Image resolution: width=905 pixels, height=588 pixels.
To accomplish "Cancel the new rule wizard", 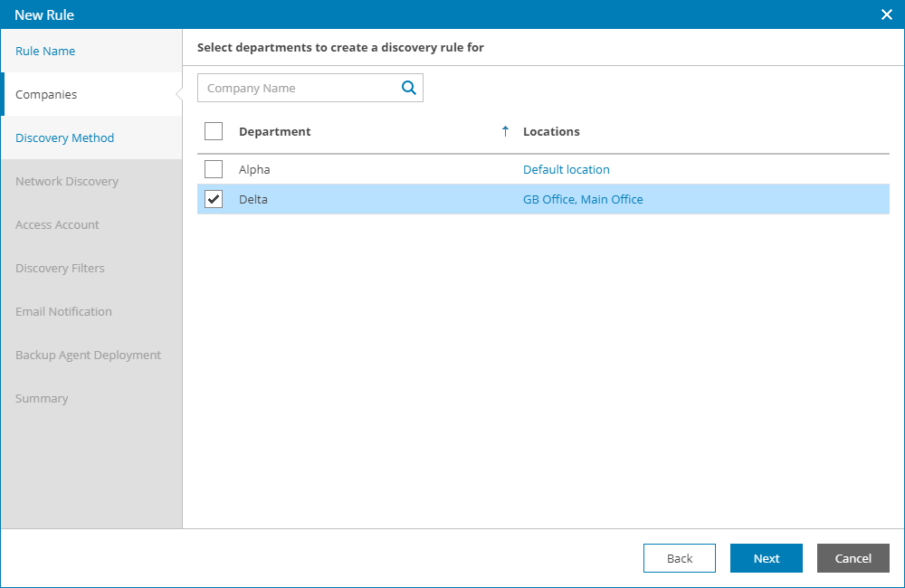I will click(853, 558).
